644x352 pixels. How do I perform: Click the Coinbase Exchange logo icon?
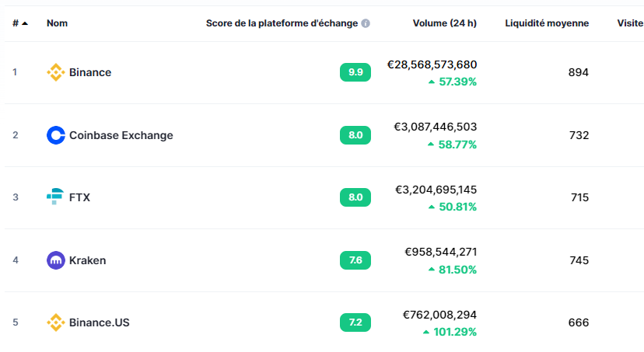click(x=56, y=135)
